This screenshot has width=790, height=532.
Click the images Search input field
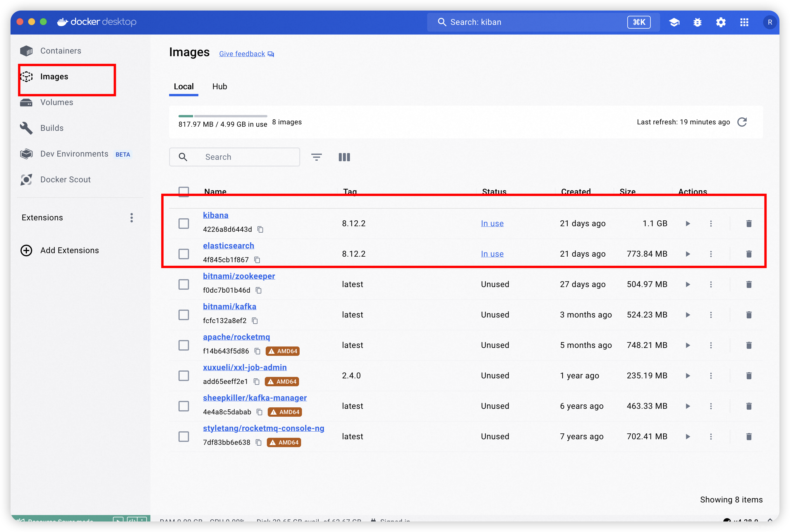point(234,157)
